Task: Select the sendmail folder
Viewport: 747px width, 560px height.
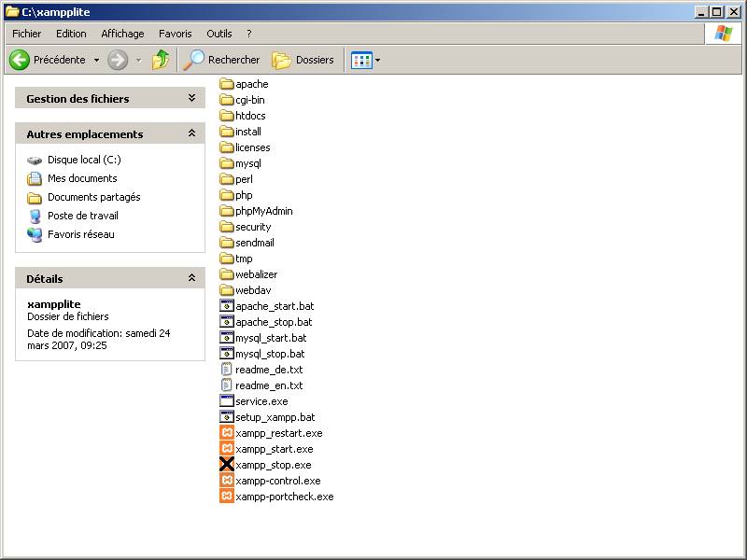Action: tap(247, 243)
